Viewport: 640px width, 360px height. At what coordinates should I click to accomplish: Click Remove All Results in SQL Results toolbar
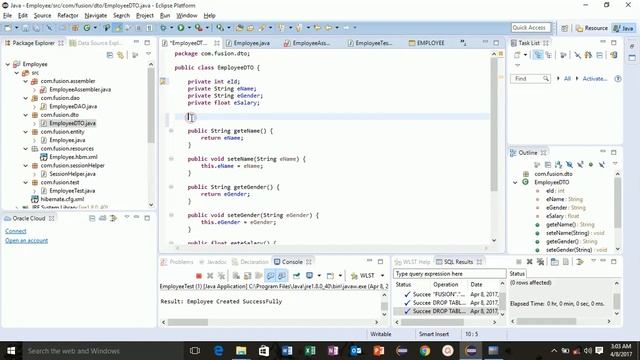click(540, 262)
